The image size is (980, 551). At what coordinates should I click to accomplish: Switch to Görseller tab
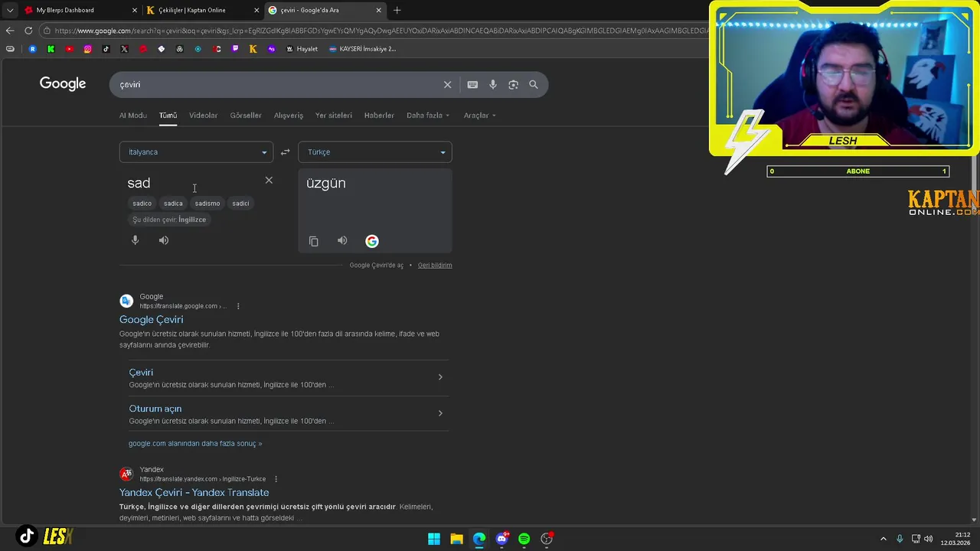coord(246,116)
